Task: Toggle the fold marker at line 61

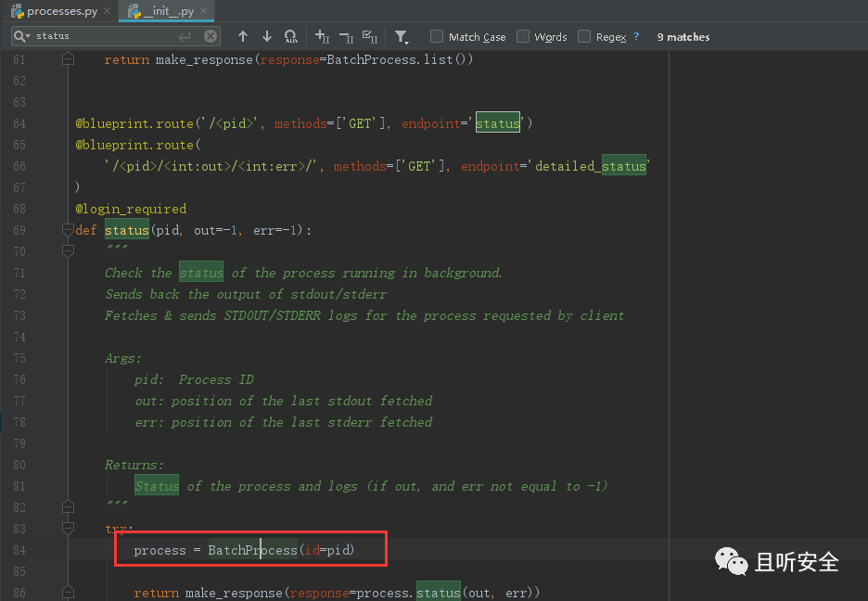Action: coord(68,58)
